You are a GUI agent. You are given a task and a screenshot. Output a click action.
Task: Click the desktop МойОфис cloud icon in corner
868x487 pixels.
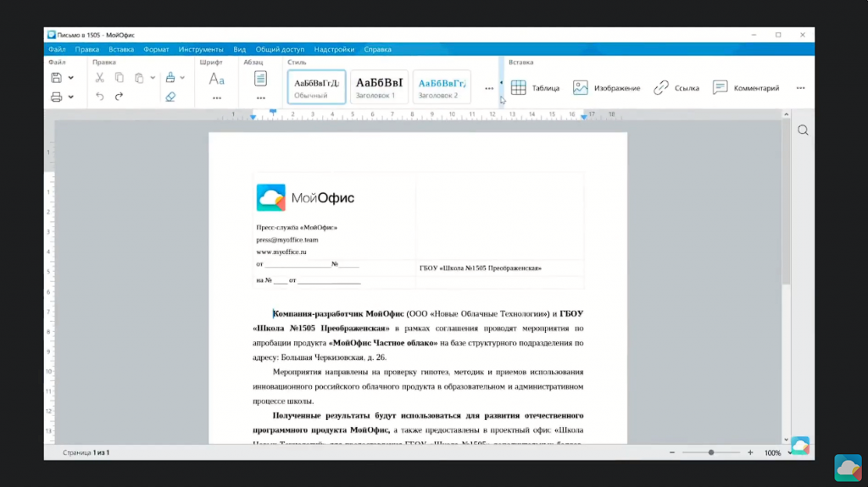point(848,468)
